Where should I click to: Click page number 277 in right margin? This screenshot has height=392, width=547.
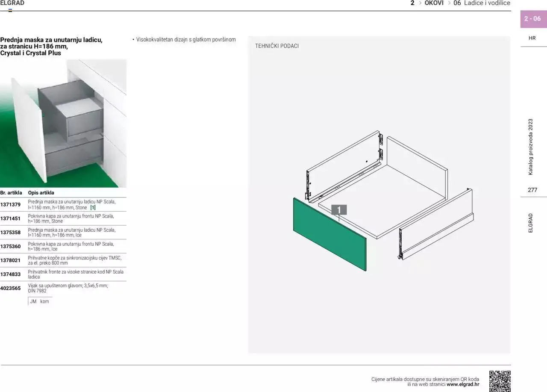click(x=532, y=189)
